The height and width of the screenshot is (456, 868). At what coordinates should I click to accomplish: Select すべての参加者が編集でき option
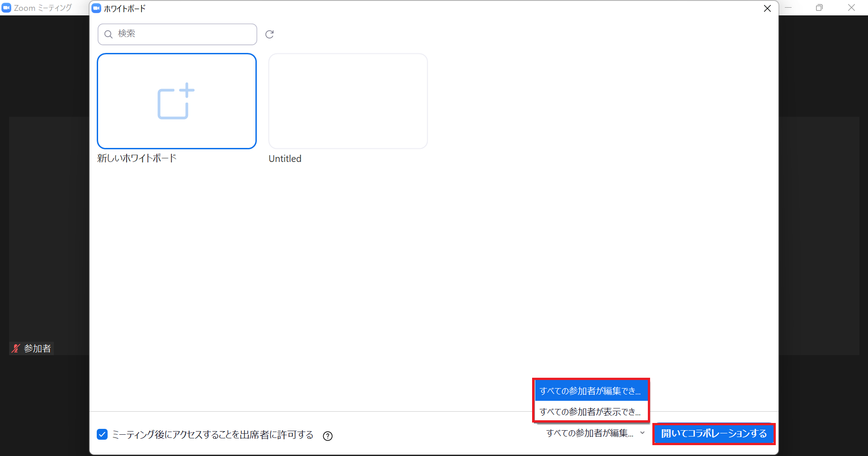pyautogui.click(x=590, y=391)
